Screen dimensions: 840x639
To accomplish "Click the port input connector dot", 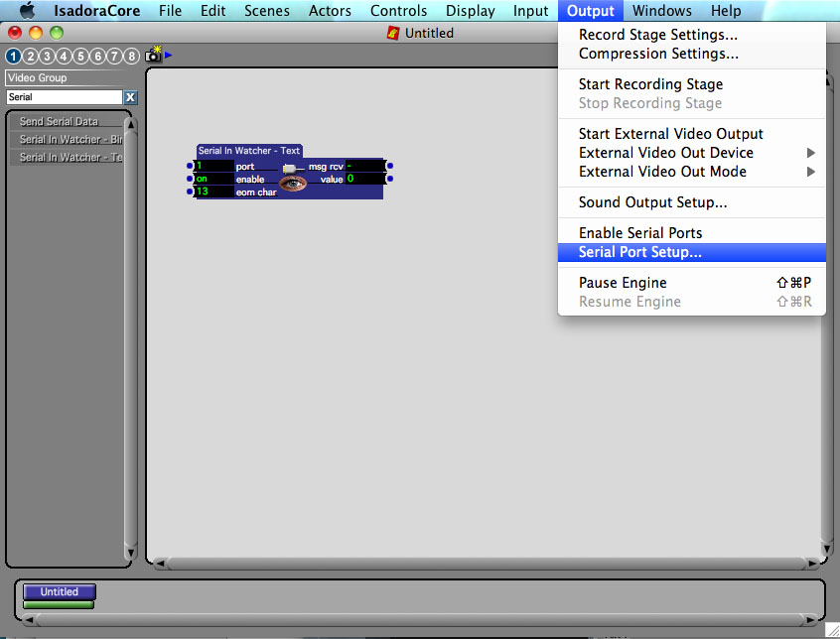I will (190, 166).
